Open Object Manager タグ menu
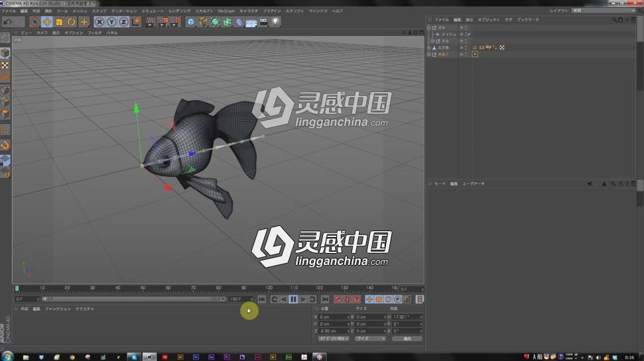644x361 pixels. click(509, 20)
